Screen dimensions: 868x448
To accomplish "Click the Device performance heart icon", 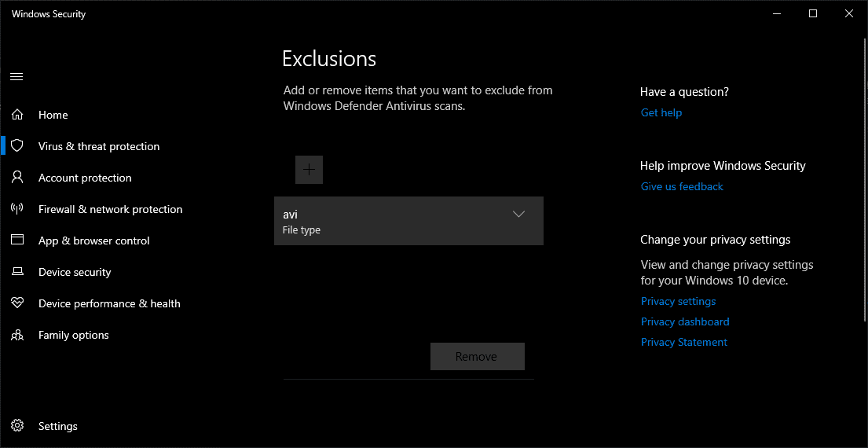I will click(17, 303).
